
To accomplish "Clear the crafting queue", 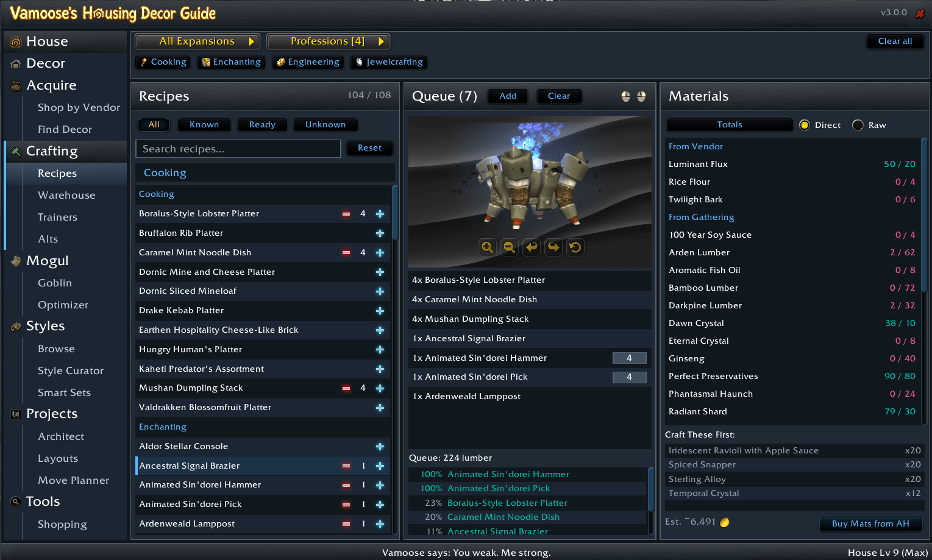I will pyautogui.click(x=559, y=96).
